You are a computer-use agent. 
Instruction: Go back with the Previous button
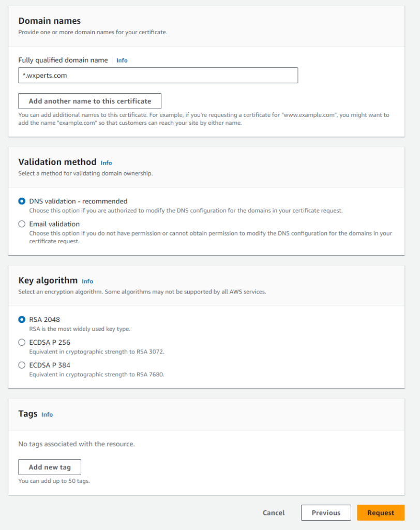click(326, 513)
